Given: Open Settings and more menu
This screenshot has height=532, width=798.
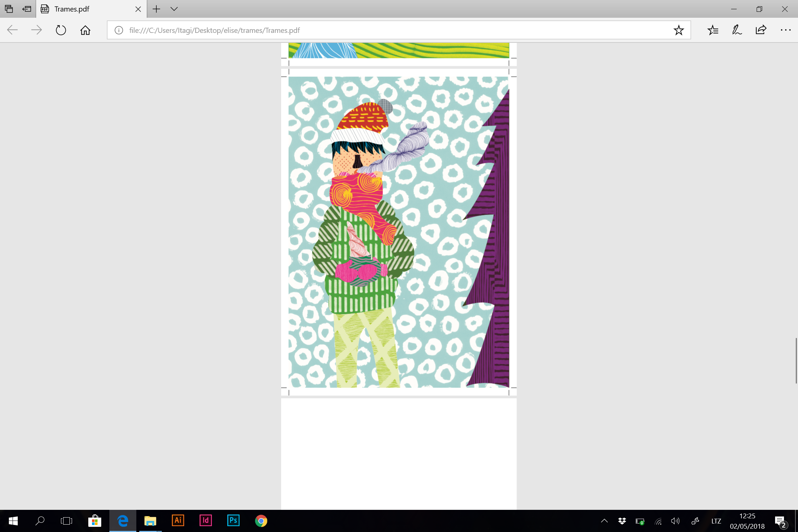Looking at the screenshot, I should (785, 30).
